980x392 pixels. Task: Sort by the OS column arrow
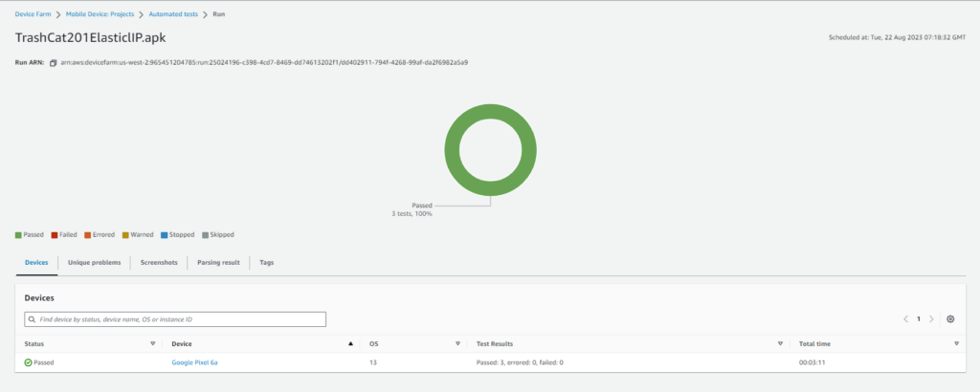pos(457,344)
